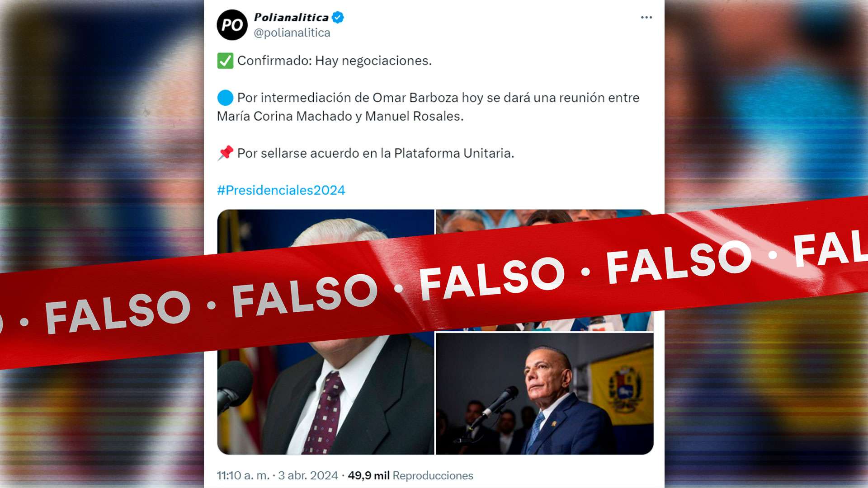
Task: Open the left photo of white-haired man
Action: coord(325,398)
